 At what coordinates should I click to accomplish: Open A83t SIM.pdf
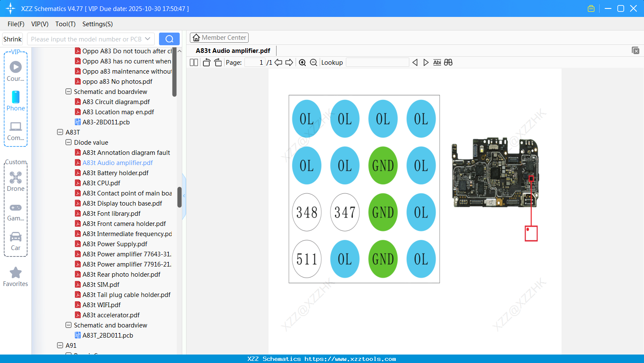click(x=97, y=284)
